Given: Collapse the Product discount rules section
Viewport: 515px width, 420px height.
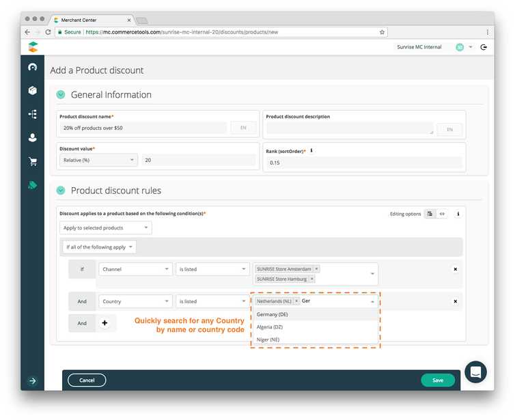Looking at the screenshot, I should 61,191.
